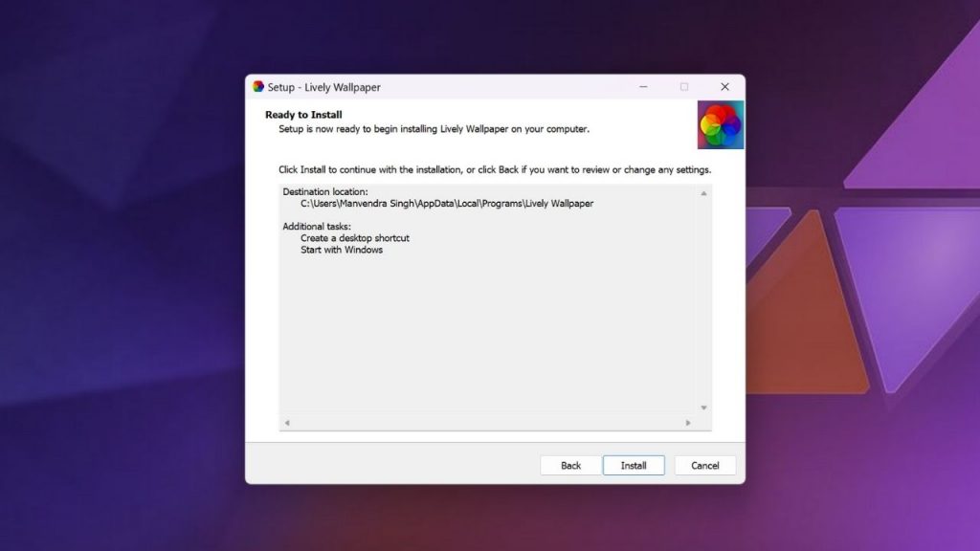This screenshot has width=980, height=551.
Task: Click the summary box scroll down arrow
Action: 703,408
